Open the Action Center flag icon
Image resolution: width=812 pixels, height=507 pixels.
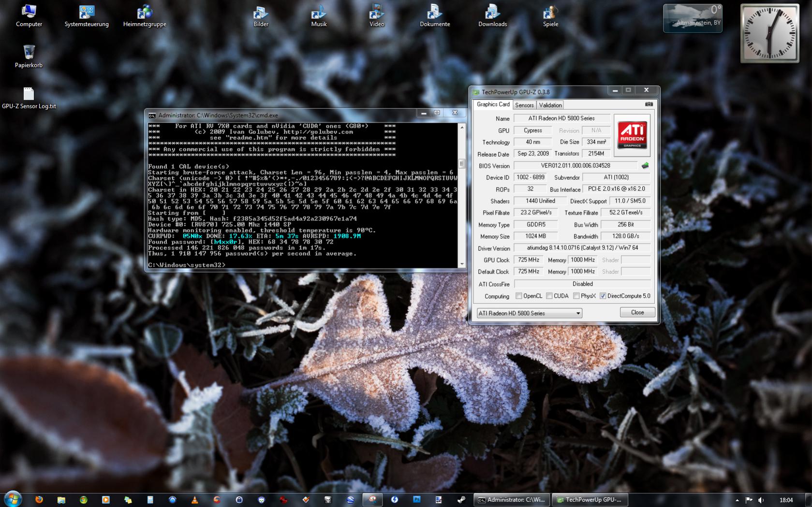coord(749,500)
